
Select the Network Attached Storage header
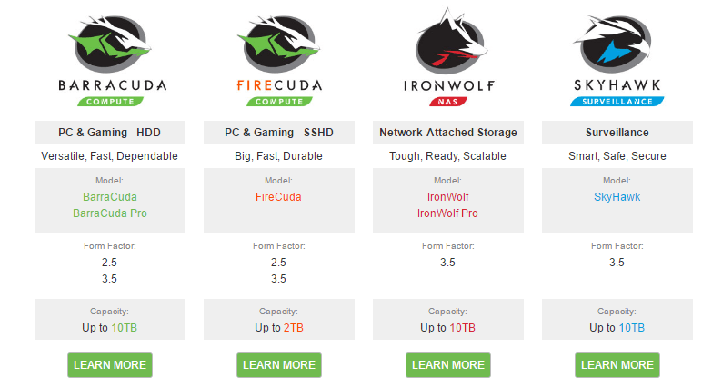(x=448, y=132)
